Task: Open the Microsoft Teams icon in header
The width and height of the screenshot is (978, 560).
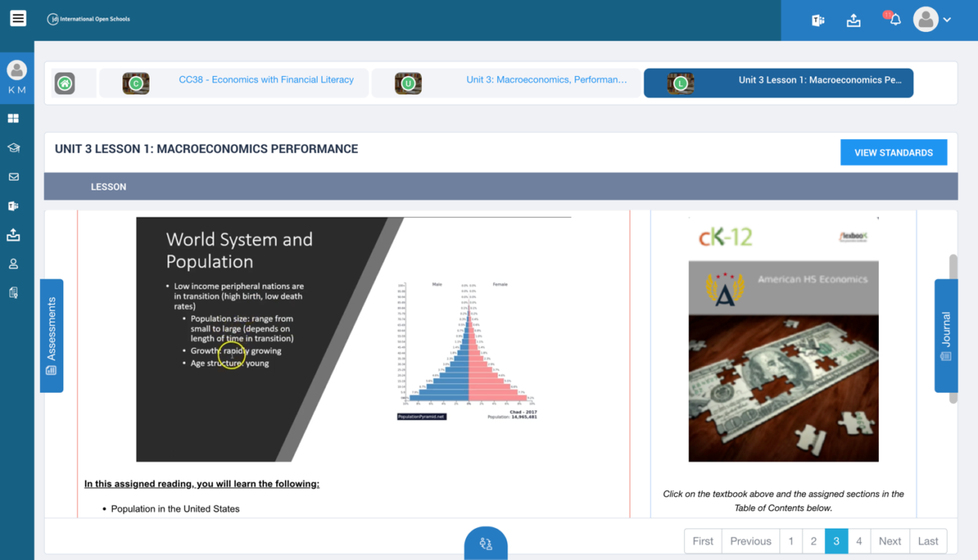Action: 818,21
